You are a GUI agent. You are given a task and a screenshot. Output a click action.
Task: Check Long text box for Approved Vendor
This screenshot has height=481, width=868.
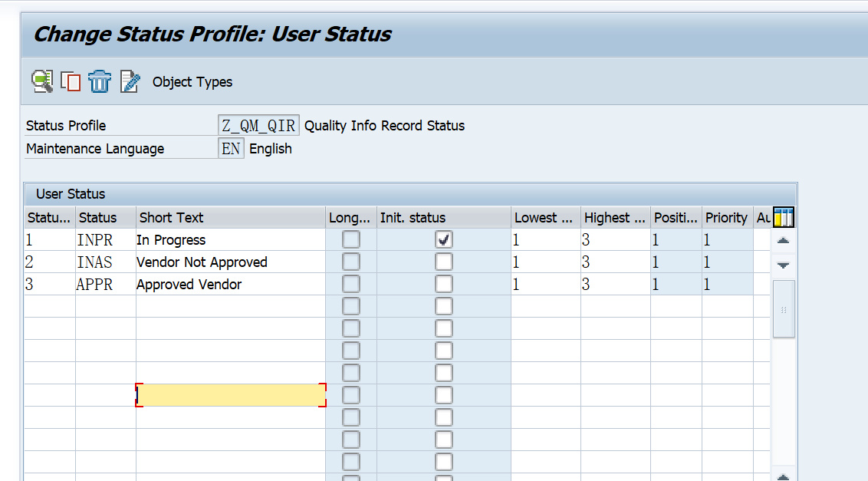point(351,285)
